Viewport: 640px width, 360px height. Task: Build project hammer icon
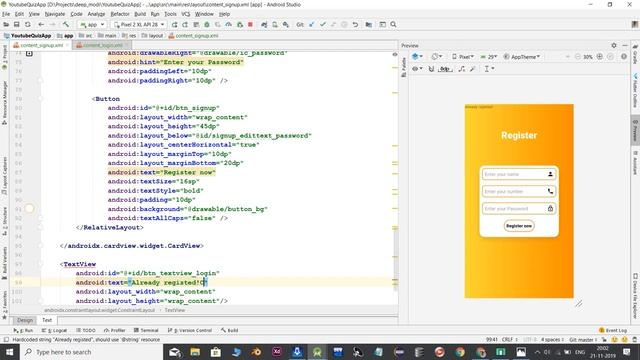point(66,24)
